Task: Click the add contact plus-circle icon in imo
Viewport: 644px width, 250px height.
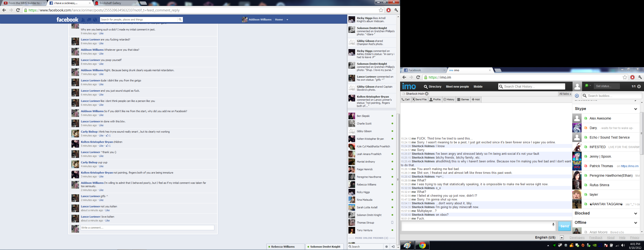Action: [x=577, y=96]
